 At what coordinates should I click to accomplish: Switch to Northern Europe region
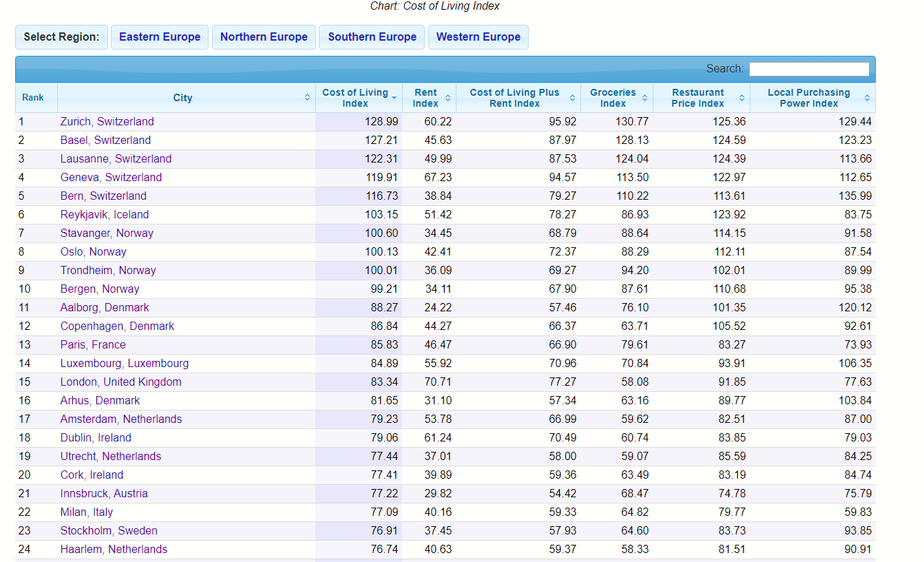tap(264, 37)
